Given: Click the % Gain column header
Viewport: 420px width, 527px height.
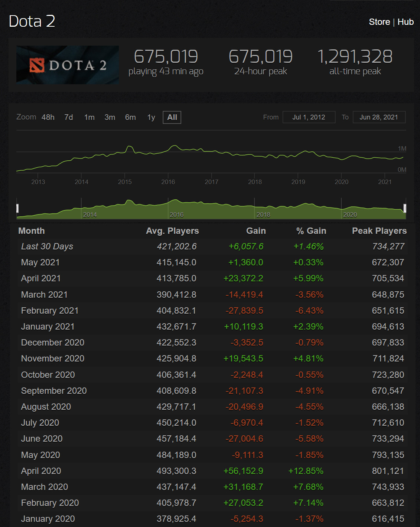Looking at the screenshot, I should (x=311, y=231).
